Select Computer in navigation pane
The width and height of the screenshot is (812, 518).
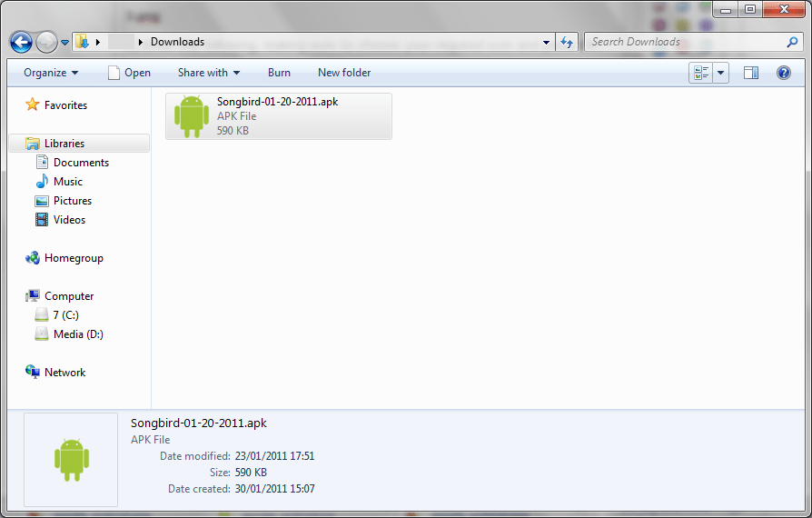tap(69, 296)
